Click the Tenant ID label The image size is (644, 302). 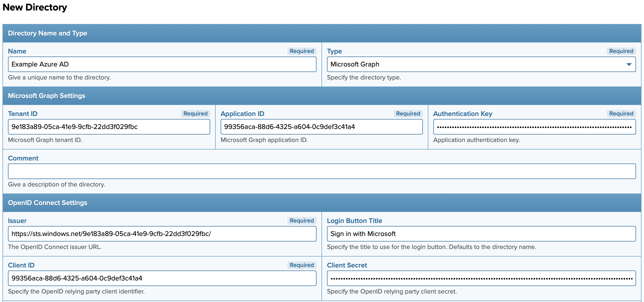pos(23,114)
